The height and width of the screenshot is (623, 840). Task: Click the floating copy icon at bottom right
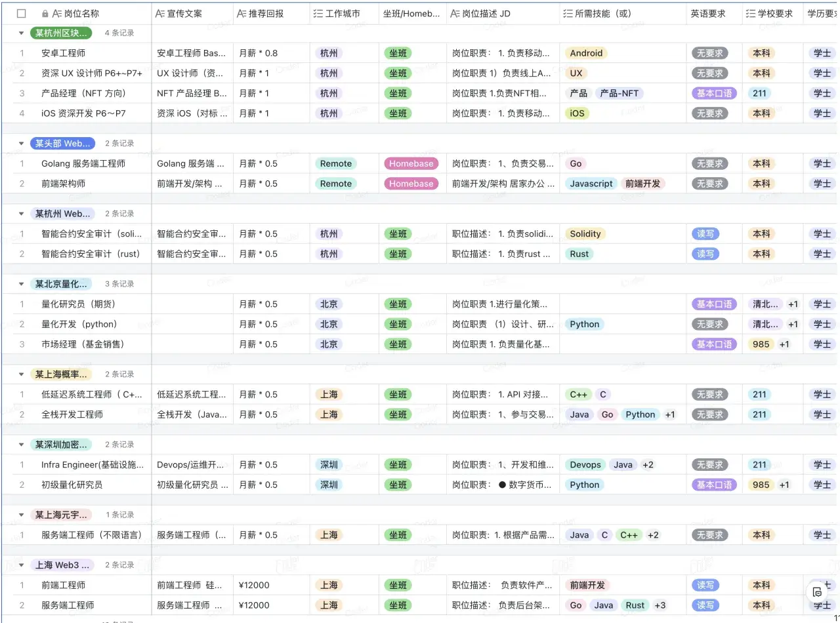[x=817, y=592]
